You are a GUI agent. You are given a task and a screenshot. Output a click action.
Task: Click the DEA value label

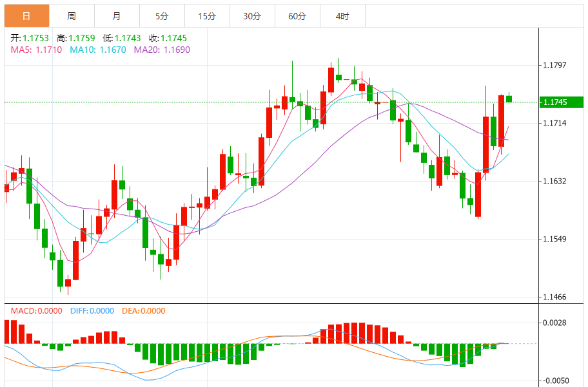click(x=142, y=310)
